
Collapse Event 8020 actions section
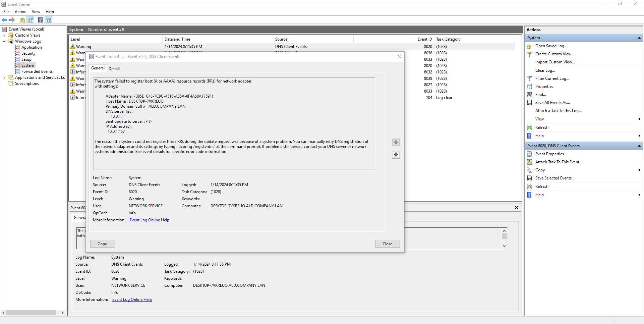pyautogui.click(x=639, y=146)
